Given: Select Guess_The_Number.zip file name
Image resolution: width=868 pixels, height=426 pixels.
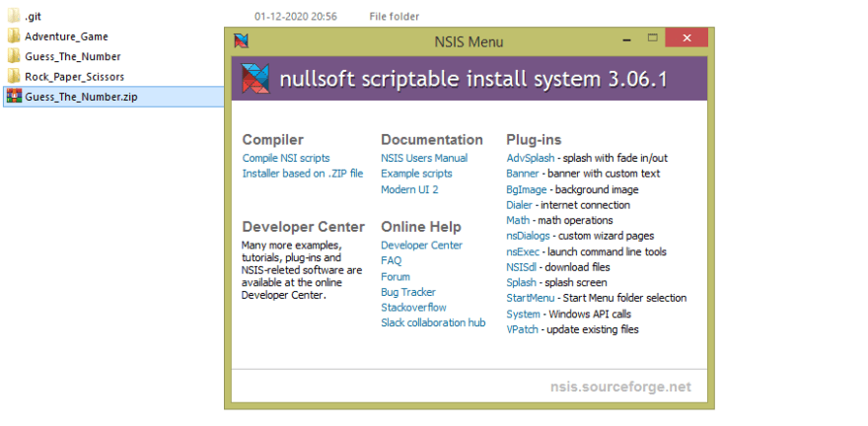Looking at the screenshot, I should pyautogui.click(x=81, y=97).
